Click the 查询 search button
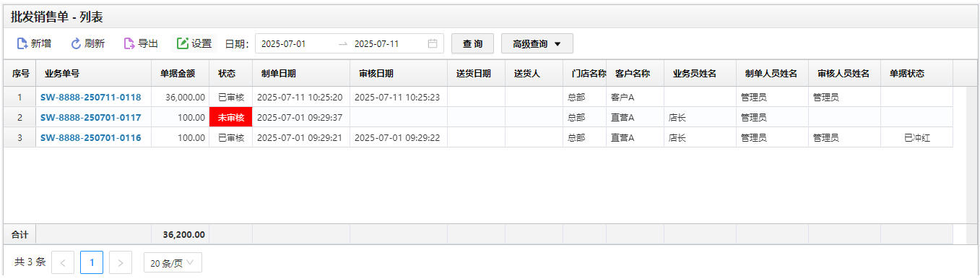The image size is (980, 279). tap(473, 43)
